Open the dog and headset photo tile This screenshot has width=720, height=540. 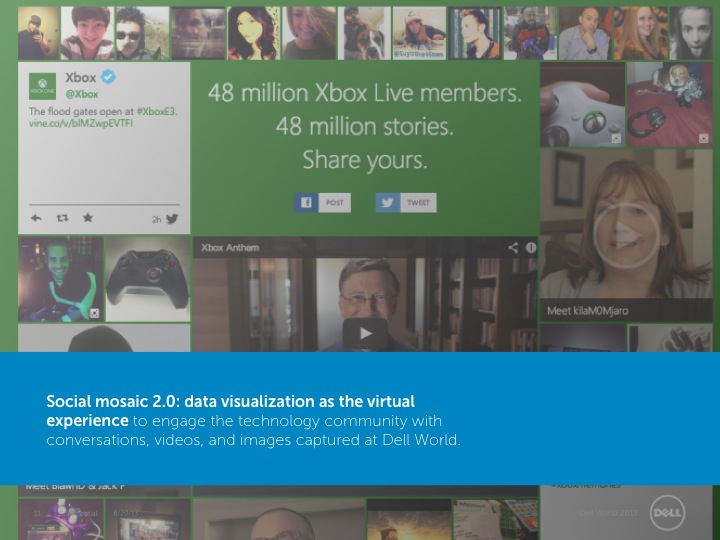(x=669, y=105)
